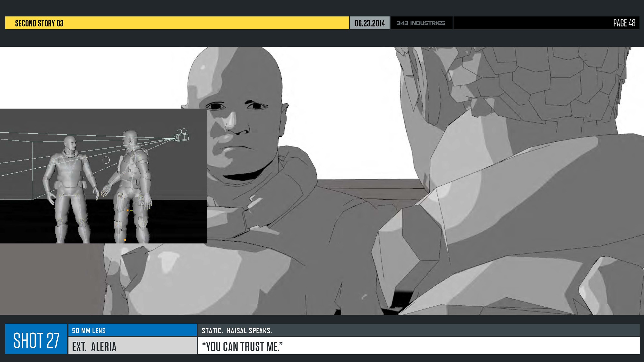Click the camera icon in the inset viewport
Screen dimensions: 644x362
[x=181, y=135]
